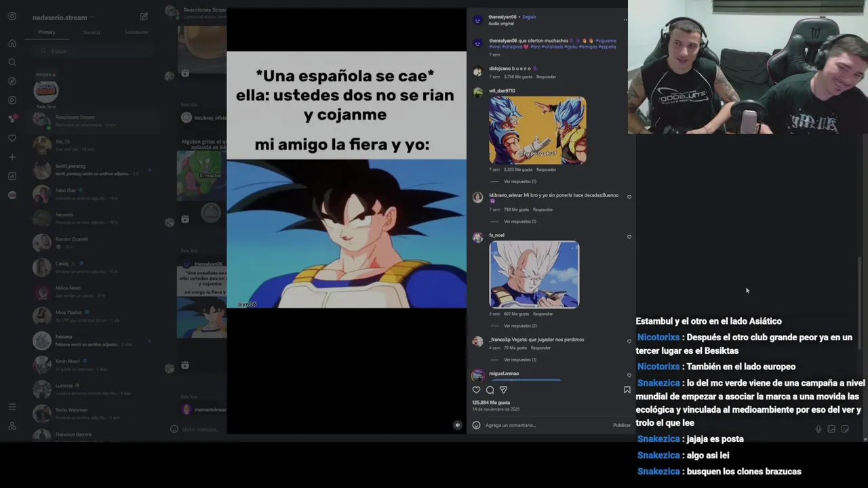Screen dimensions: 868x488
Task: Reply to fs_noel's comment
Action: click(542, 314)
